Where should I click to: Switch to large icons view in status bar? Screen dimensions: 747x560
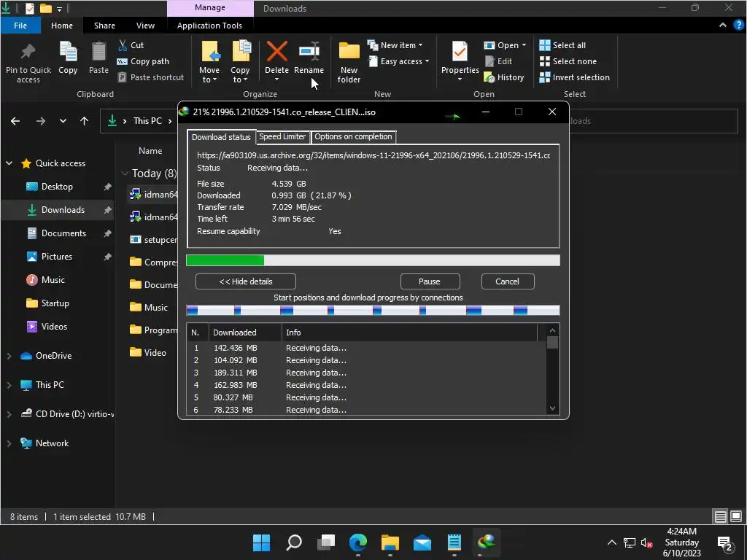coord(736,516)
